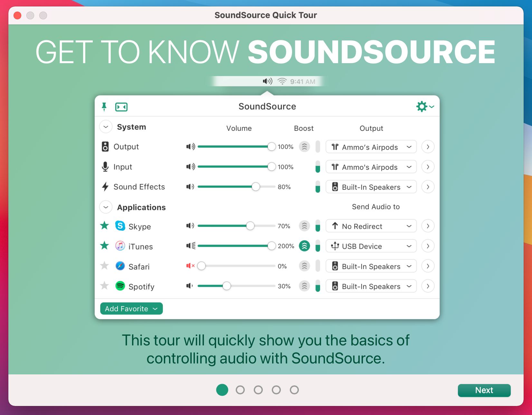
Task: Click the Skype app icon
Action: pyautogui.click(x=120, y=226)
